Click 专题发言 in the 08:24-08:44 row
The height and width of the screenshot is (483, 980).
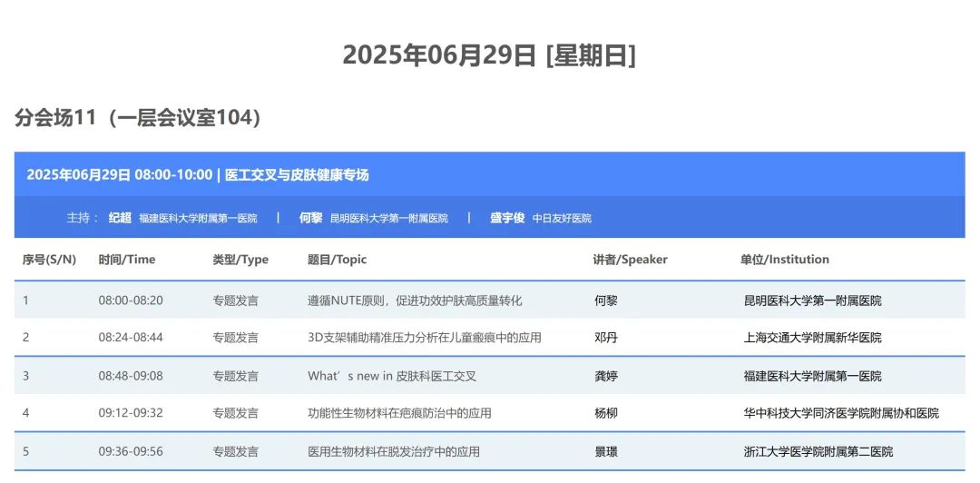(x=236, y=337)
